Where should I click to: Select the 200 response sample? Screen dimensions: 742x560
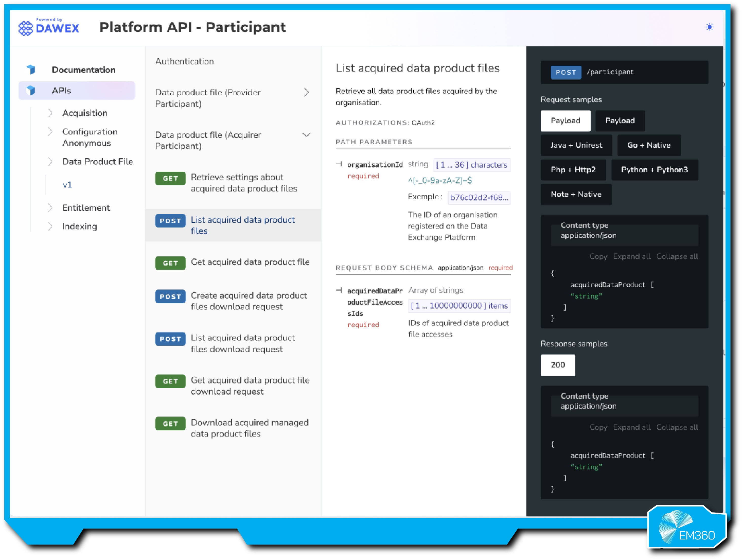pyautogui.click(x=558, y=365)
